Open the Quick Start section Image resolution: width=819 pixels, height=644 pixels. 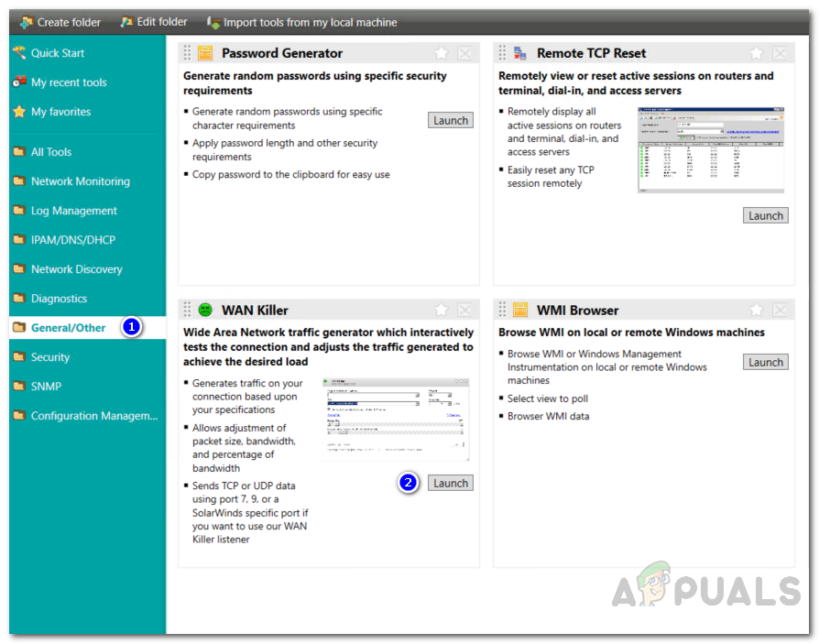pyautogui.click(x=58, y=53)
